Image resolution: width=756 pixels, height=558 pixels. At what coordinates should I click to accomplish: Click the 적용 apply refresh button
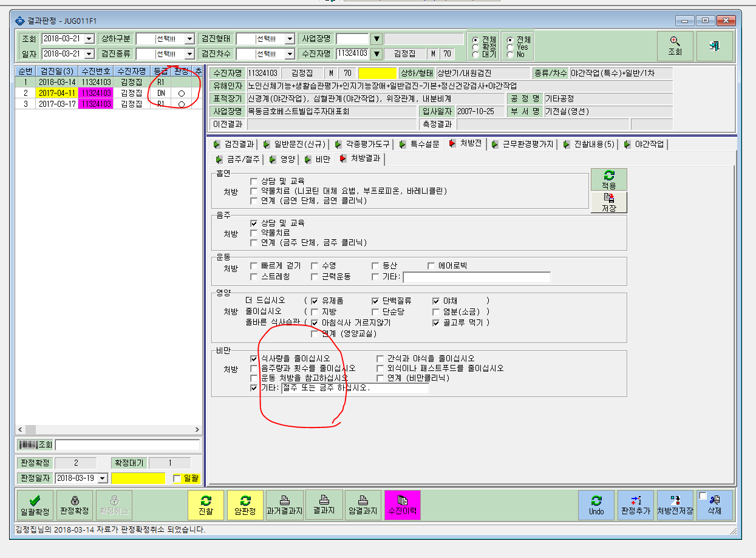coord(608,180)
